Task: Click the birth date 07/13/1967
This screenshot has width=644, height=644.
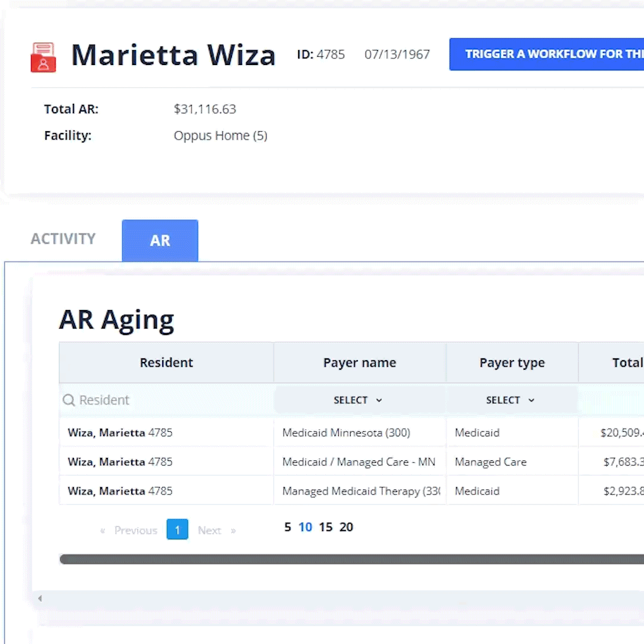Action: click(x=397, y=54)
